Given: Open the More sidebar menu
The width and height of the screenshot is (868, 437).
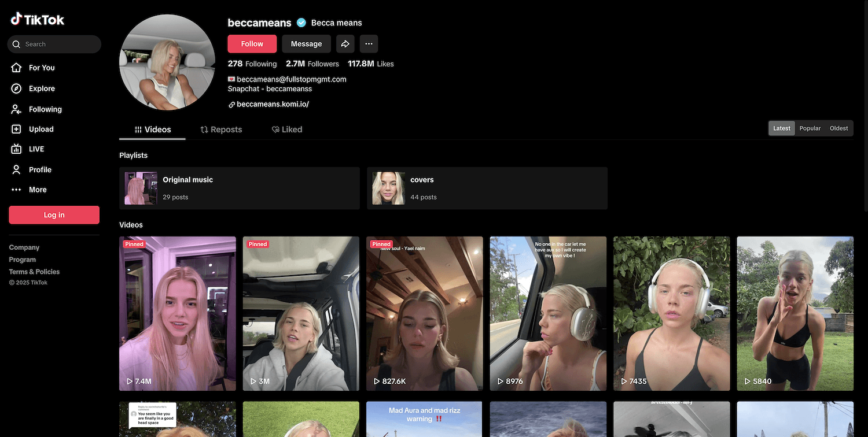Looking at the screenshot, I should pos(37,190).
